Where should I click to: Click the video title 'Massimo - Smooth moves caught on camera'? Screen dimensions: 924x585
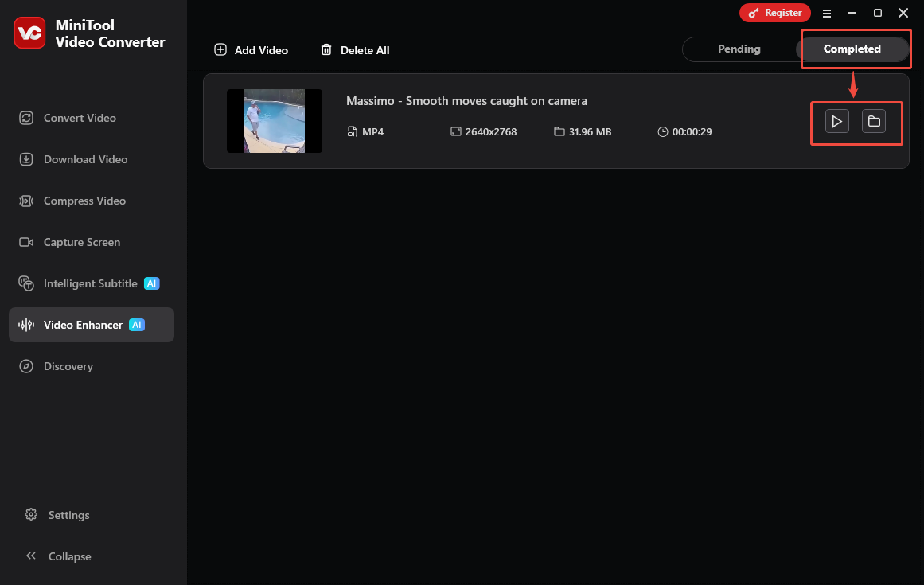tap(466, 101)
